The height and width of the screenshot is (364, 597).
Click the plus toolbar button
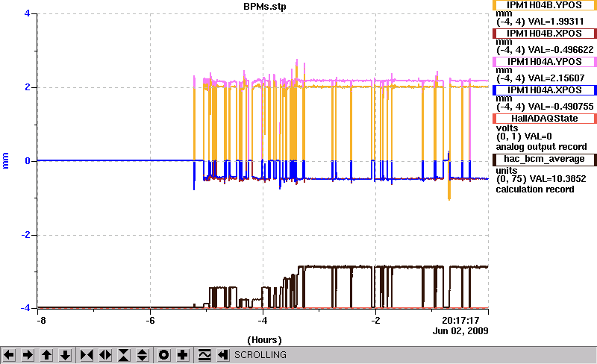(183, 355)
